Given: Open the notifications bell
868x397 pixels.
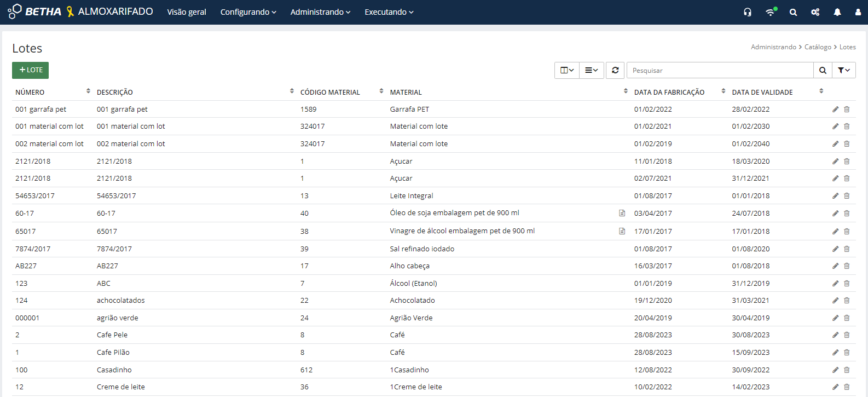Looking at the screenshot, I should click(837, 12).
